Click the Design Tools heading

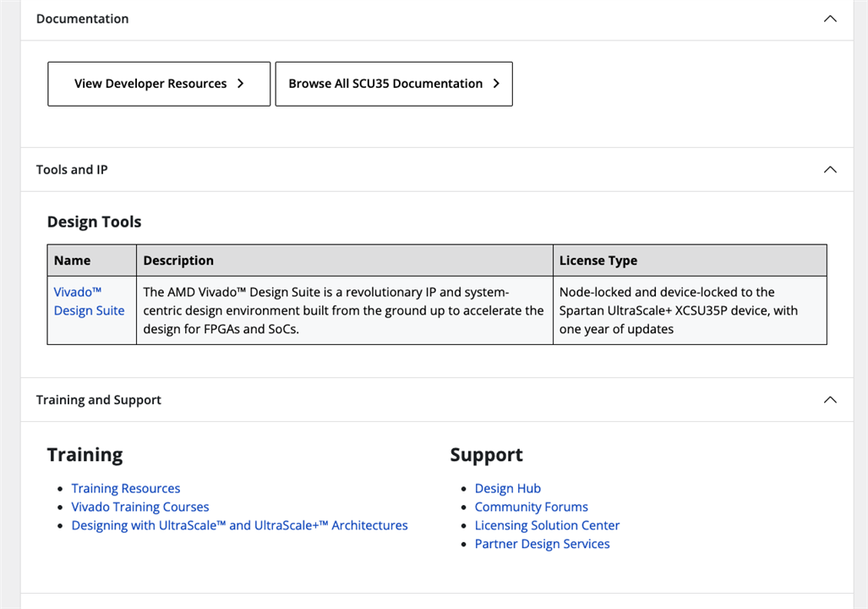click(x=94, y=222)
